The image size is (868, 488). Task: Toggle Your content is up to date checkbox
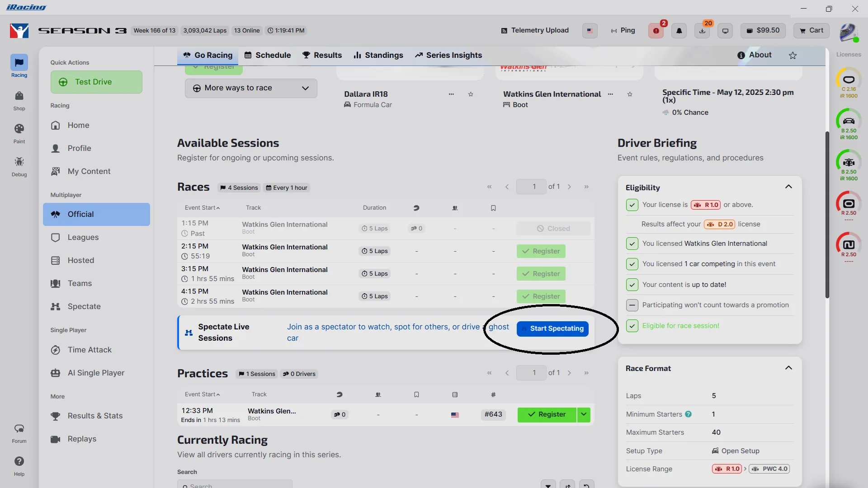[x=632, y=285]
